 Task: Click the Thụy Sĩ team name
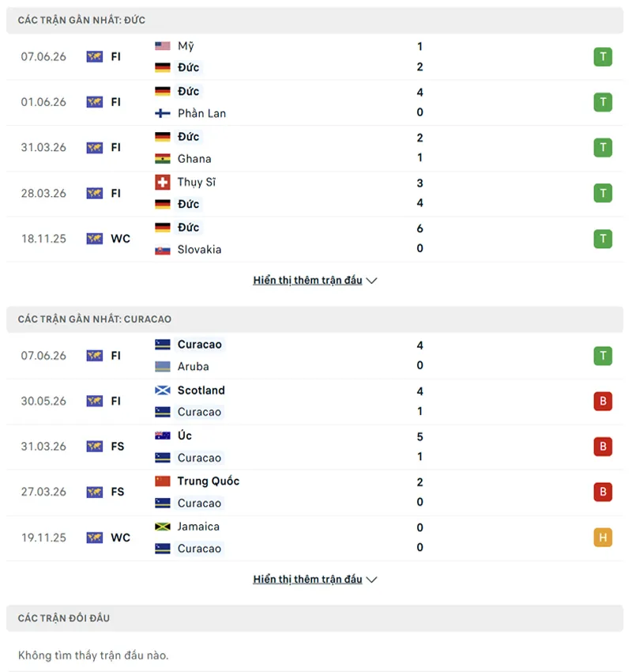[197, 182]
